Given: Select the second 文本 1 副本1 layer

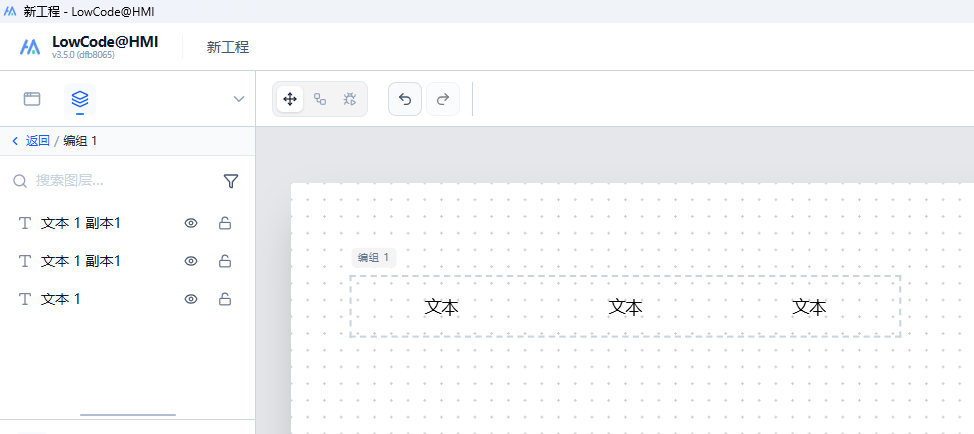Looking at the screenshot, I should pos(127,261).
